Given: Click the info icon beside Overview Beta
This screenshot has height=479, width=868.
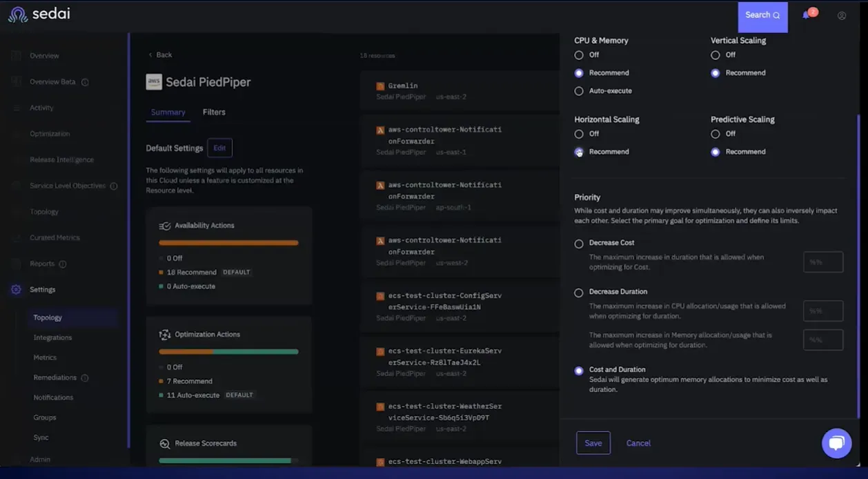Looking at the screenshot, I should (x=85, y=82).
